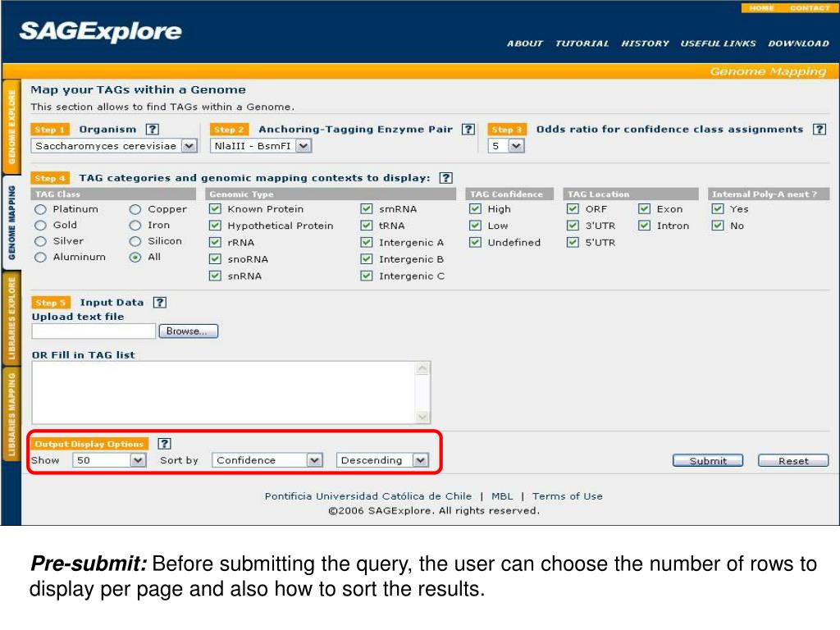Toggle tRNA checkbox
The height and width of the screenshot is (630, 840).
pos(367,226)
